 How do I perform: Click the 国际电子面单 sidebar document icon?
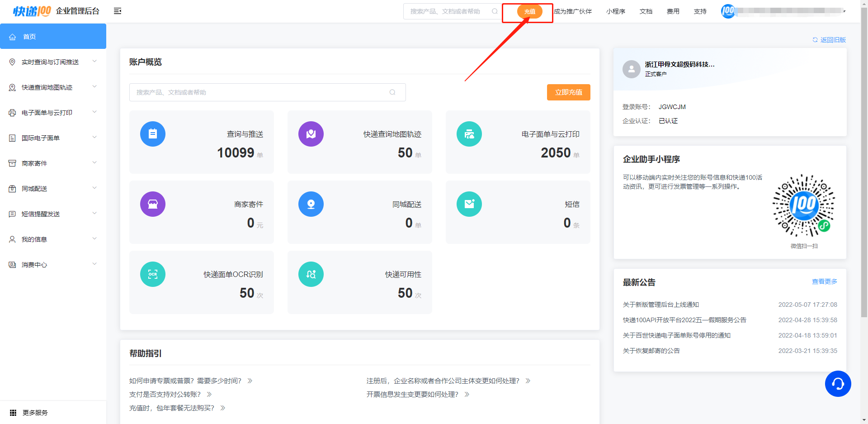12,138
